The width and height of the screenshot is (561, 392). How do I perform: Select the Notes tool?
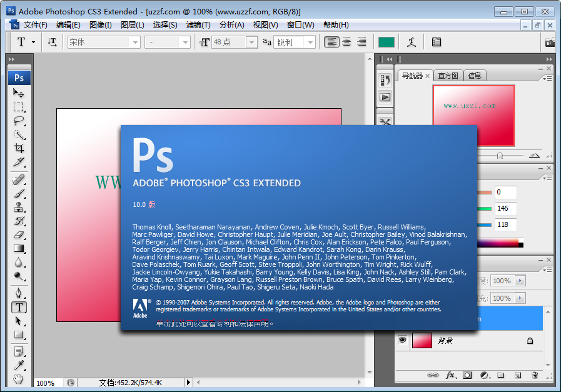[x=19, y=351]
